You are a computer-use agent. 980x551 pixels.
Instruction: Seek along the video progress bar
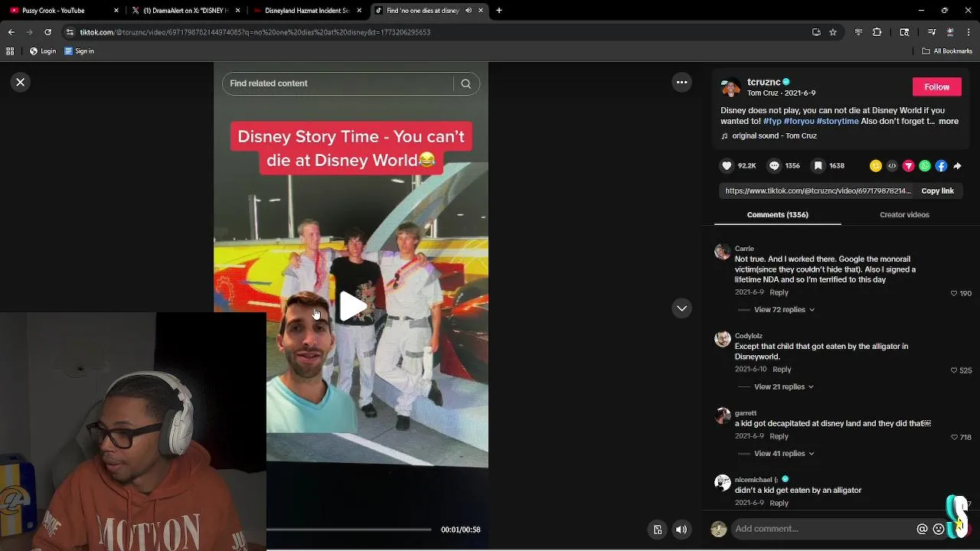tap(349, 530)
